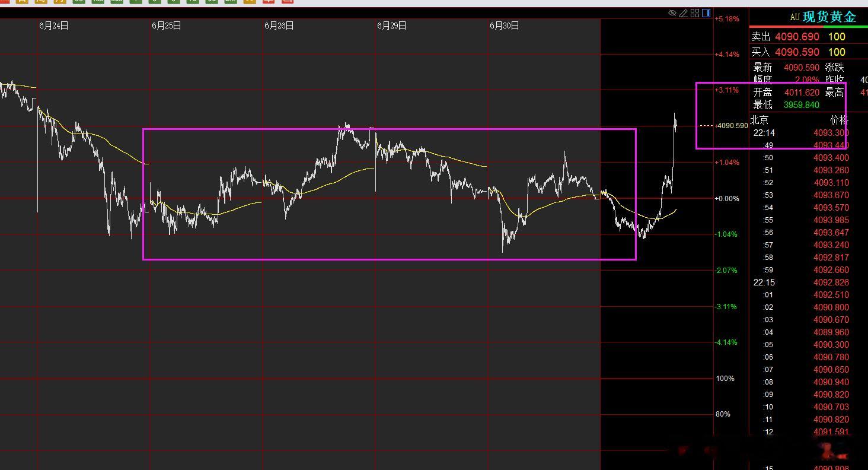This screenshot has height=470, width=868.
Task: Click the 80% lower axis label
Action: [723, 414]
